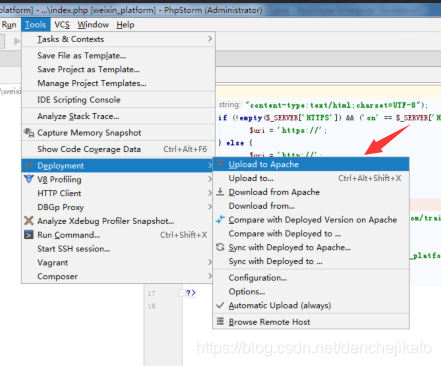
Task: Choose Start SSH session
Action: (x=74, y=249)
